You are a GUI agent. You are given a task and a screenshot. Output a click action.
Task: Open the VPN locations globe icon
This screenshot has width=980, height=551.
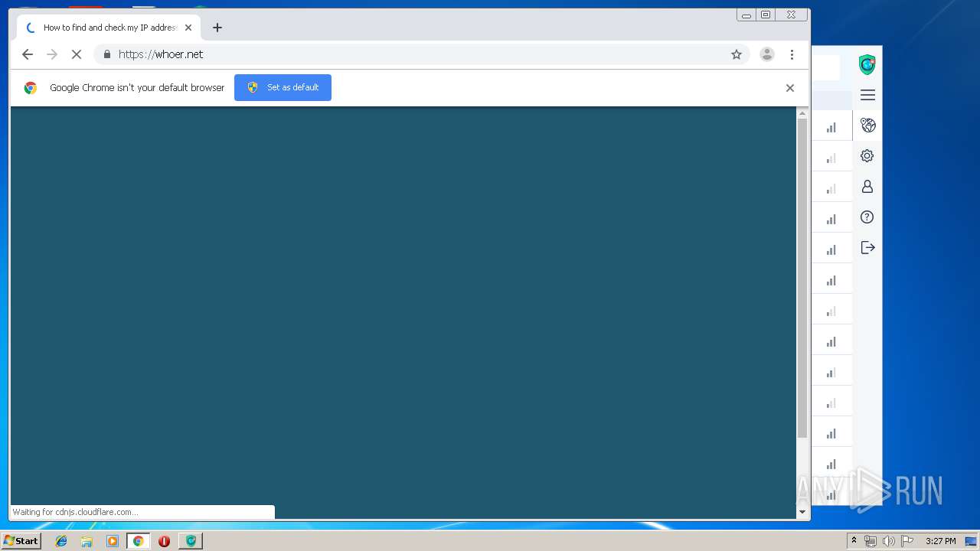point(867,126)
